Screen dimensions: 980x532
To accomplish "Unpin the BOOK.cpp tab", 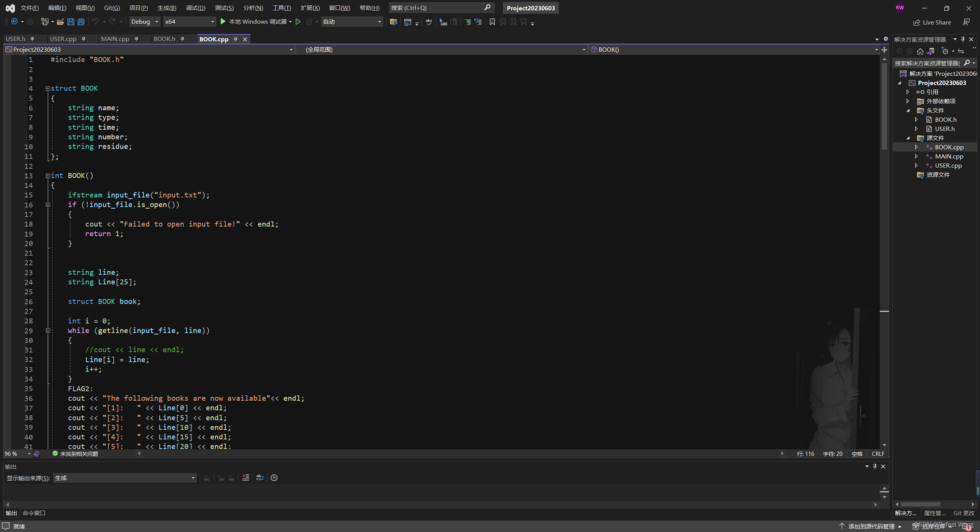I will pos(236,39).
